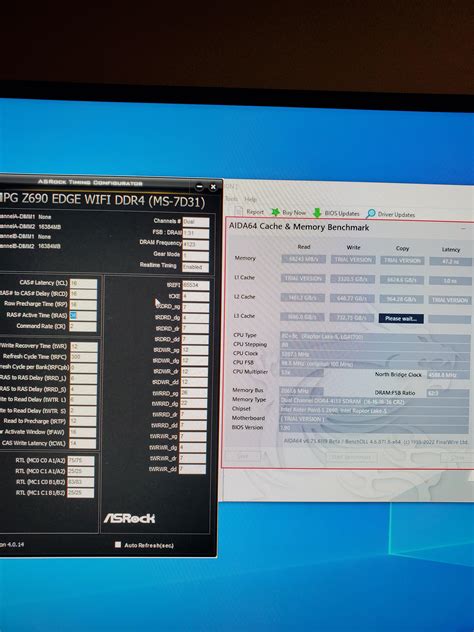Open the Help menu in AIDA64
This screenshot has width=474, height=632.
(x=250, y=199)
